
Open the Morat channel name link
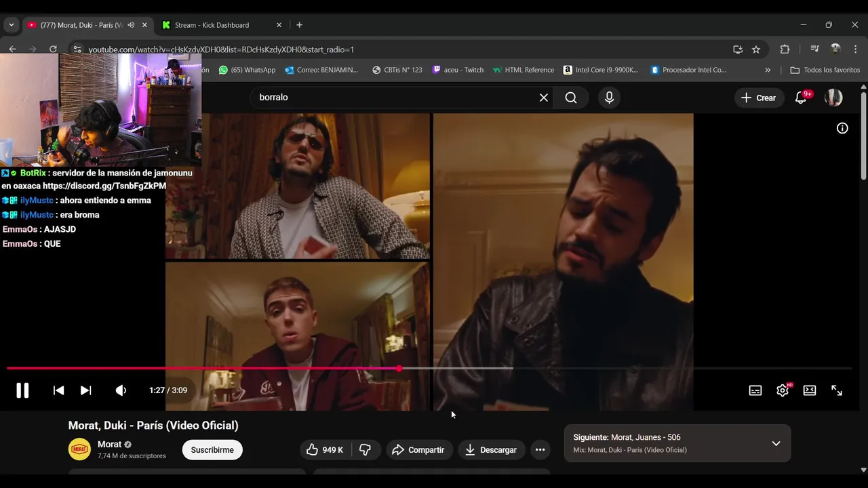109,445
